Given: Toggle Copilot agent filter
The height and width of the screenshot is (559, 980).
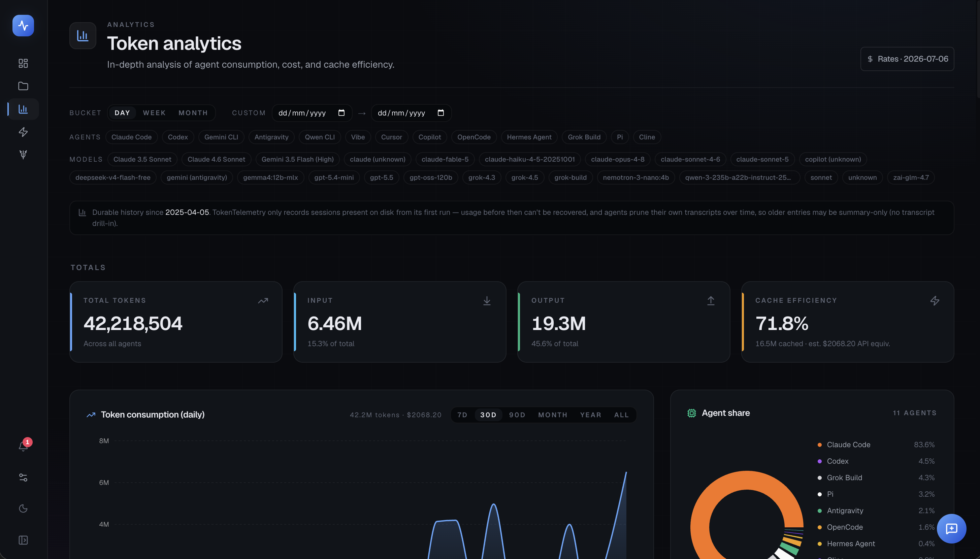Looking at the screenshot, I should click(429, 137).
